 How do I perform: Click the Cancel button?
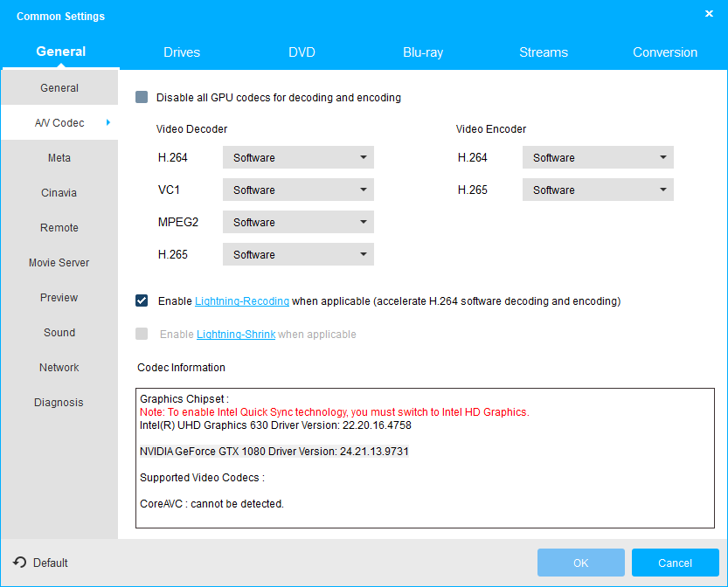(675, 563)
